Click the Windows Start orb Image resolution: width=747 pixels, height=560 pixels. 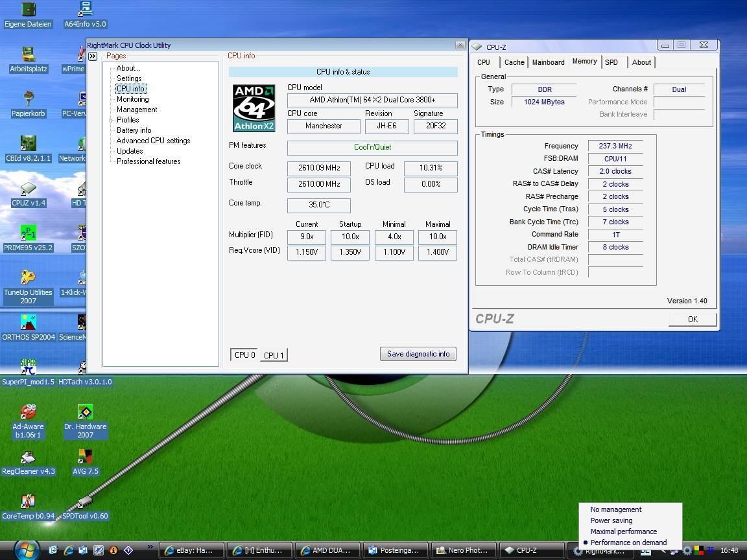(x=27, y=550)
